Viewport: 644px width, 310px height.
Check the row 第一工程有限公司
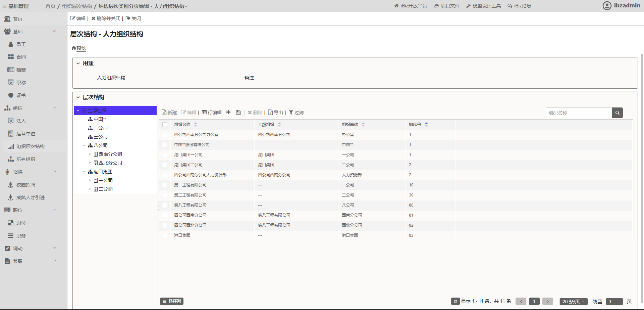(165, 185)
